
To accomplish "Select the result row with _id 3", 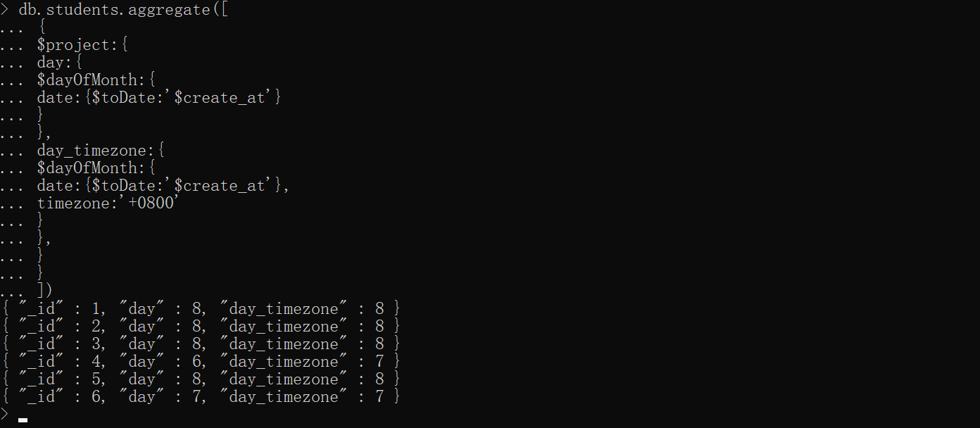I will (x=201, y=344).
